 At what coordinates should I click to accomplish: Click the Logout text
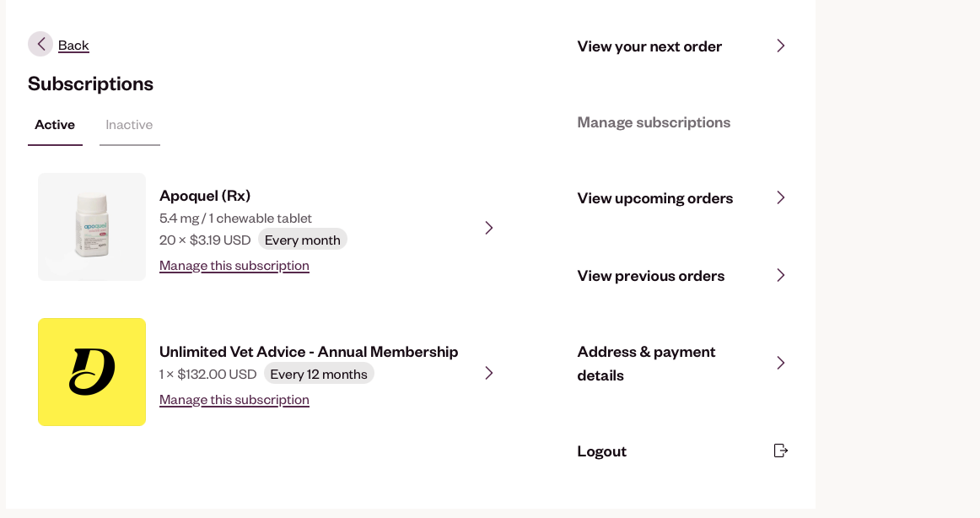tap(601, 451)
